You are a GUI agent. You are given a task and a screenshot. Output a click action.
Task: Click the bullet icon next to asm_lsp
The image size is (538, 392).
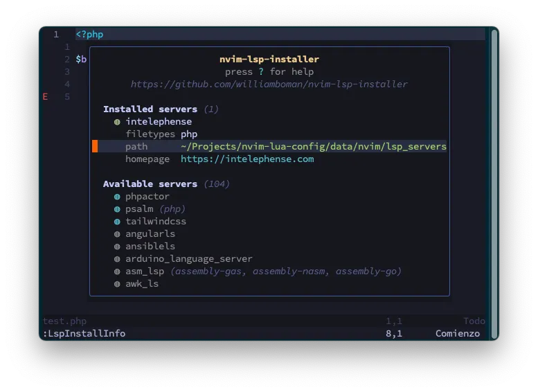pos(117,271)
